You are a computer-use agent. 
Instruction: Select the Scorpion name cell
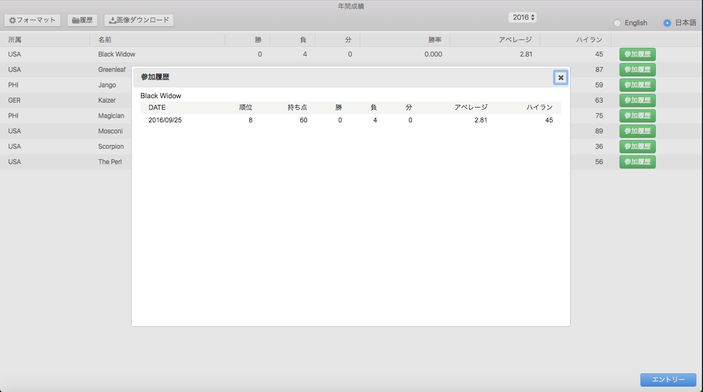pyautogui.click(x=111, y=146)
